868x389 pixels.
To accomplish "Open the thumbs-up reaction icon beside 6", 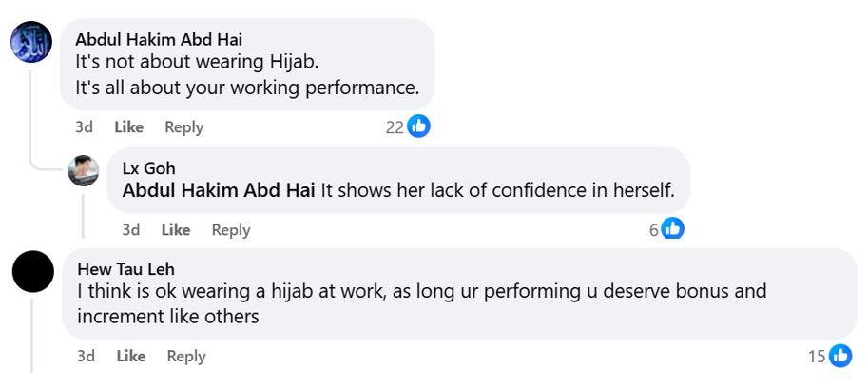I will pos(673,229).
